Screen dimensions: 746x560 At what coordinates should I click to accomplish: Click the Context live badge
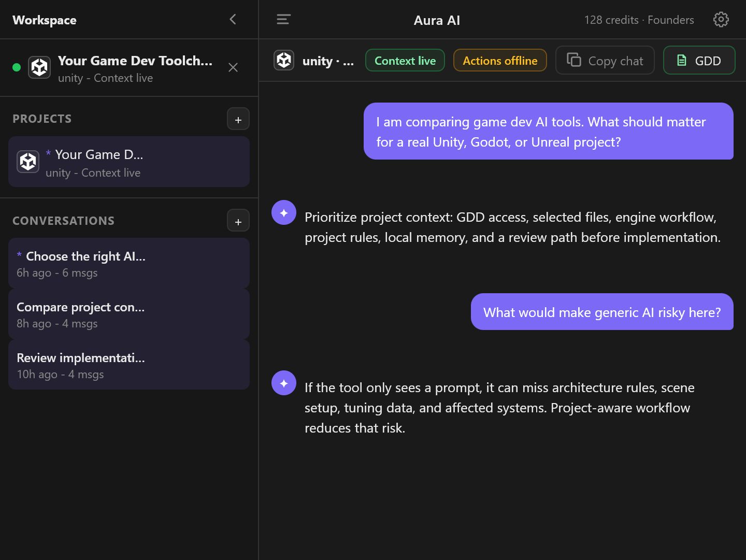pos(405,60)
